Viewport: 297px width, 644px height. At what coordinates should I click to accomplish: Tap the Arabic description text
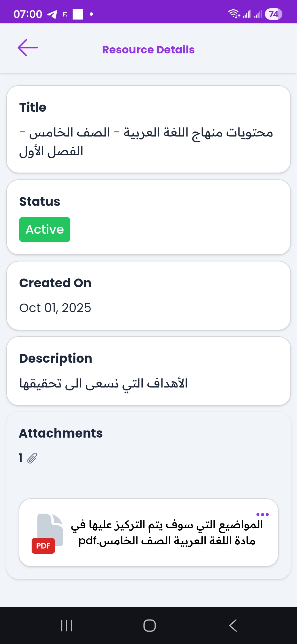click(x=103, y=383)
